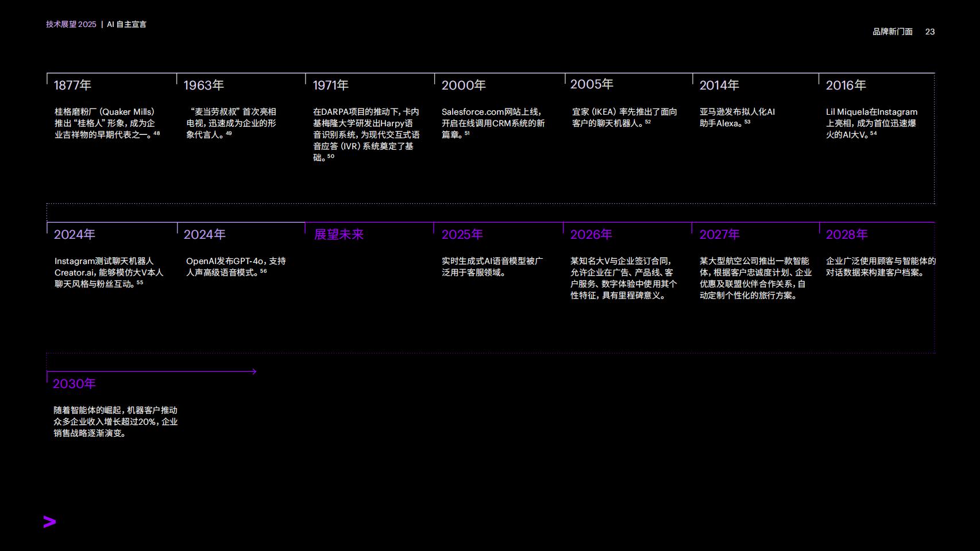This screenshot has height=551, width=980.
Task: Click the DARPA Harpy speech recognition paragraph
Action: click(x=366, y=134)
